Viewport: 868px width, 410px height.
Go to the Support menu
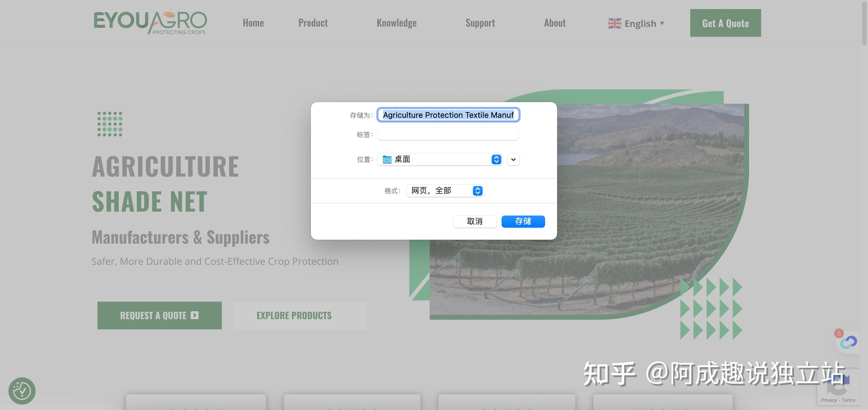[480, 23]
